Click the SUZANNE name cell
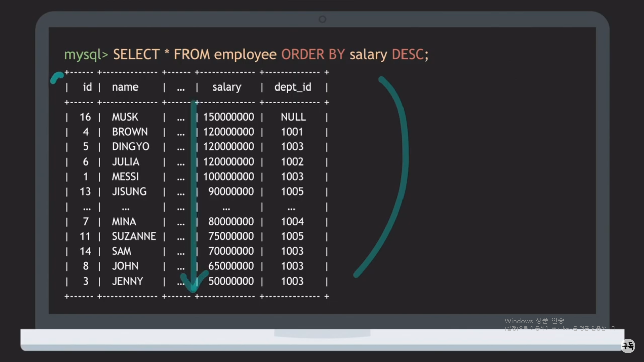Viewport: 644px width, 362px height. click(x=134, y=236)
